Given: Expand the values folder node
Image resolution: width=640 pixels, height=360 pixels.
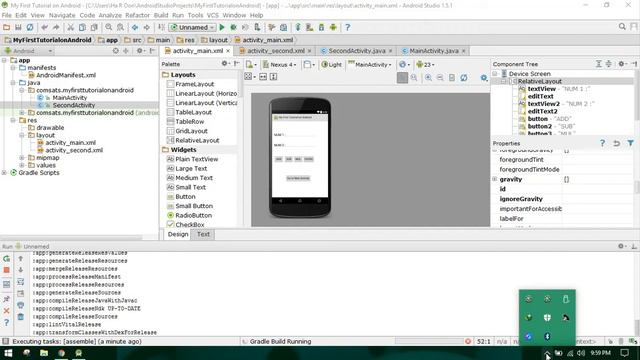Looking at the screenshot, I should tap(22, 165).
